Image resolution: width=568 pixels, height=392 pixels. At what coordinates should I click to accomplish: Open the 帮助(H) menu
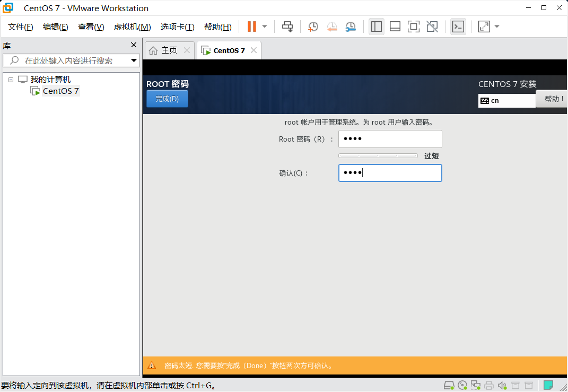pos(218,27)
